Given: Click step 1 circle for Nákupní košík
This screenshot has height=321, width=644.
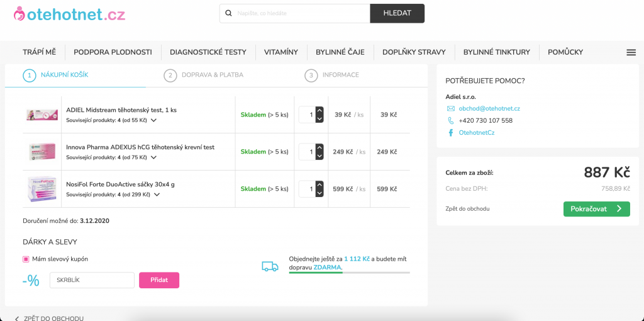Looking at the screenshot, I should click(29, 76).
